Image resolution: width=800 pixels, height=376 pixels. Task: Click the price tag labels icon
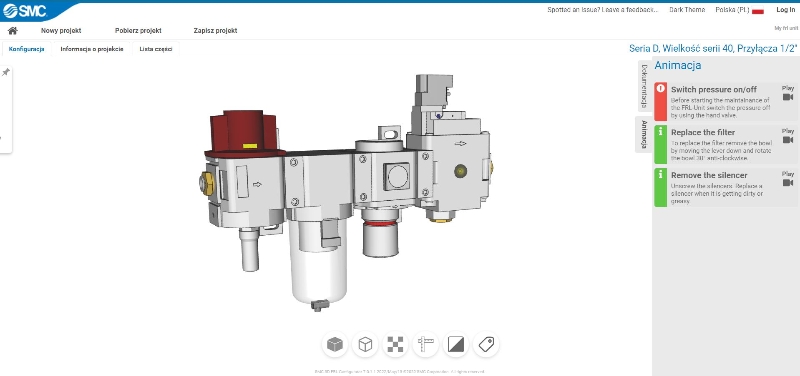(486, 345)
